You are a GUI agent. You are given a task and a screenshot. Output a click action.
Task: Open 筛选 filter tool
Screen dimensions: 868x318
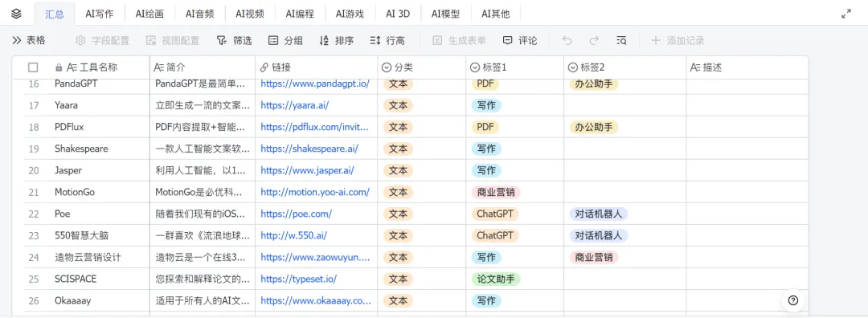pos(234,40)
